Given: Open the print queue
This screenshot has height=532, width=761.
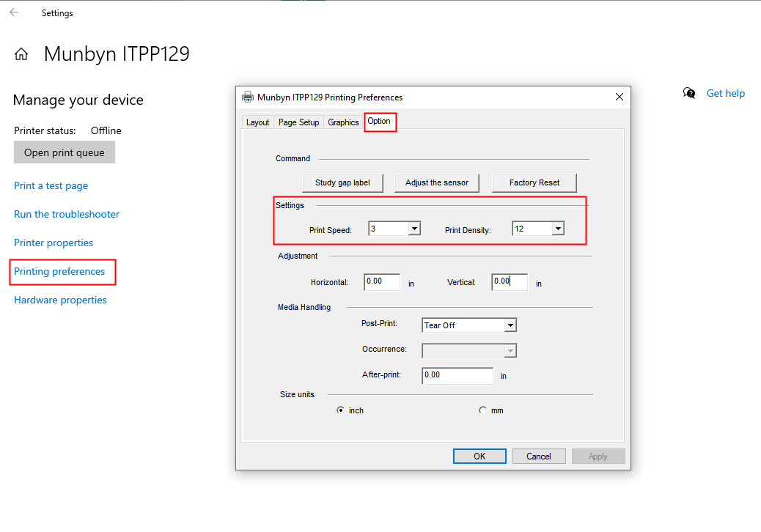Looking at the screenshot, I should coord(64,152).
